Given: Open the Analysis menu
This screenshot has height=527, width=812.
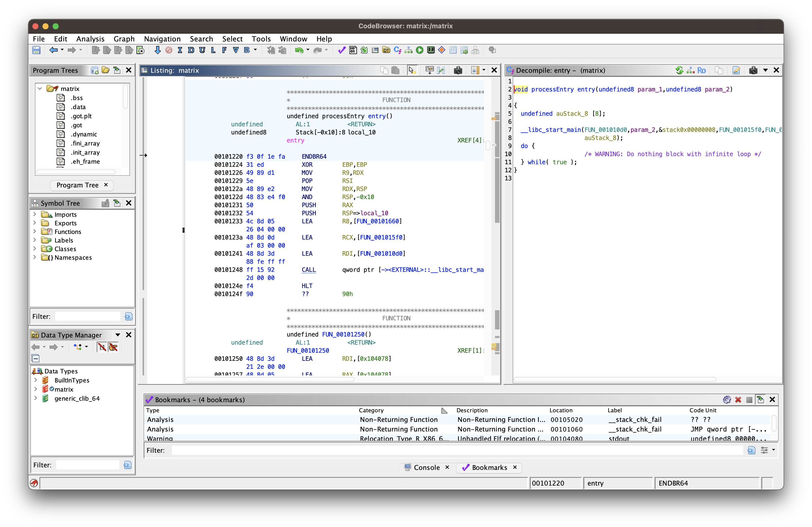Looking at the screenshot, I should [x=90, y=39].
